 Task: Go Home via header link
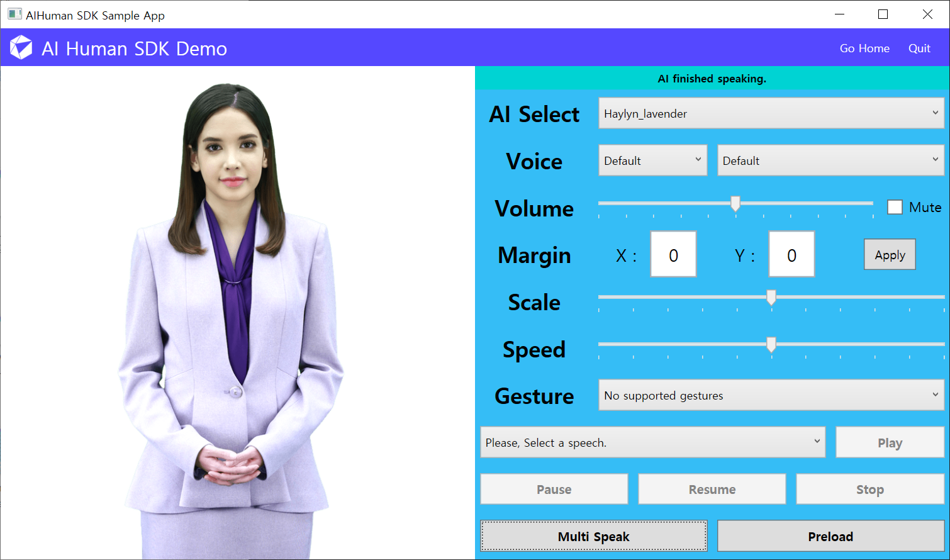point(864,48)
